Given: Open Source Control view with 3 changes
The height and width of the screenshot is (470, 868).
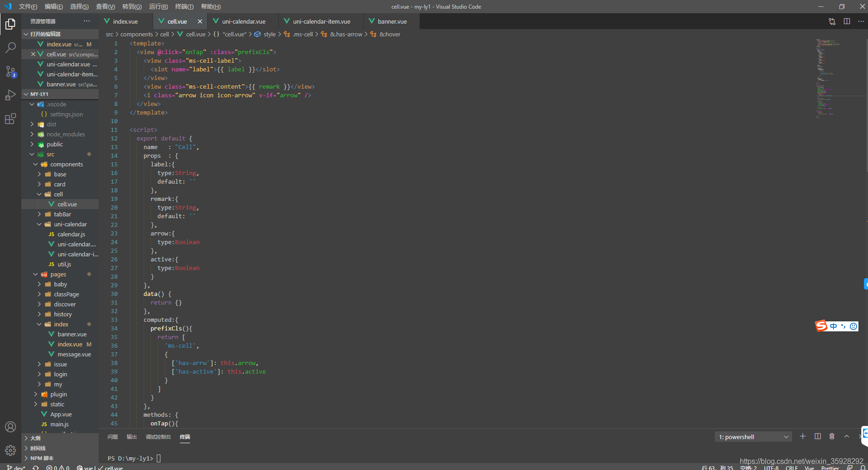Looking at the screenshot, I should (10, 71).
